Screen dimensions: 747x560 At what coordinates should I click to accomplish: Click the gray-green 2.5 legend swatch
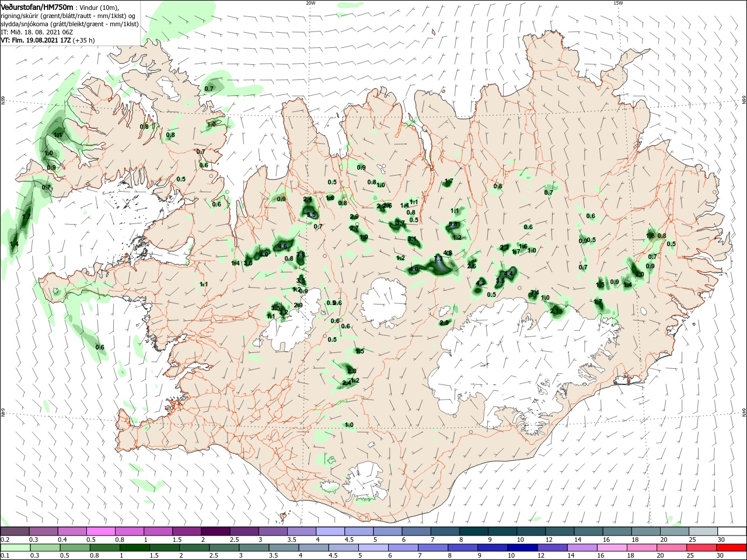coord(224,548)
